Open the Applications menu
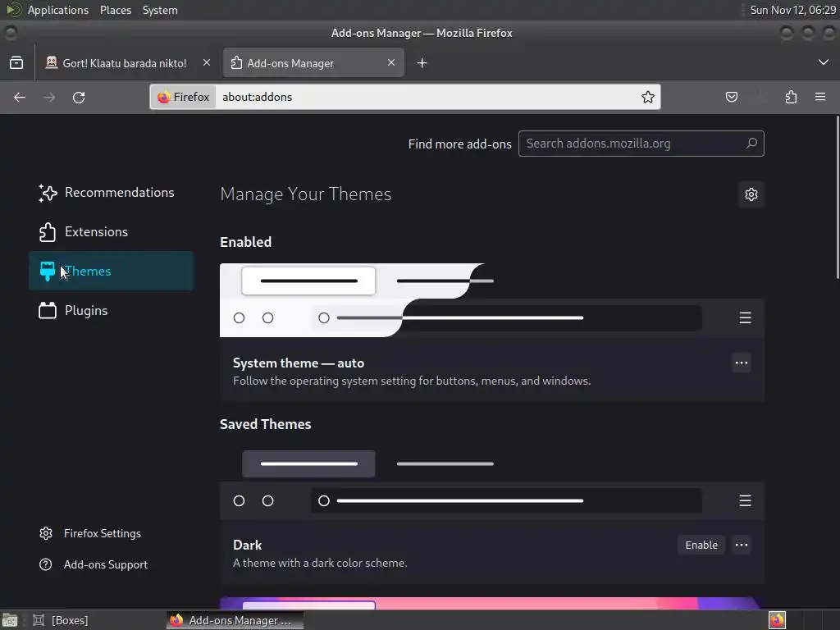 (58, 10)
